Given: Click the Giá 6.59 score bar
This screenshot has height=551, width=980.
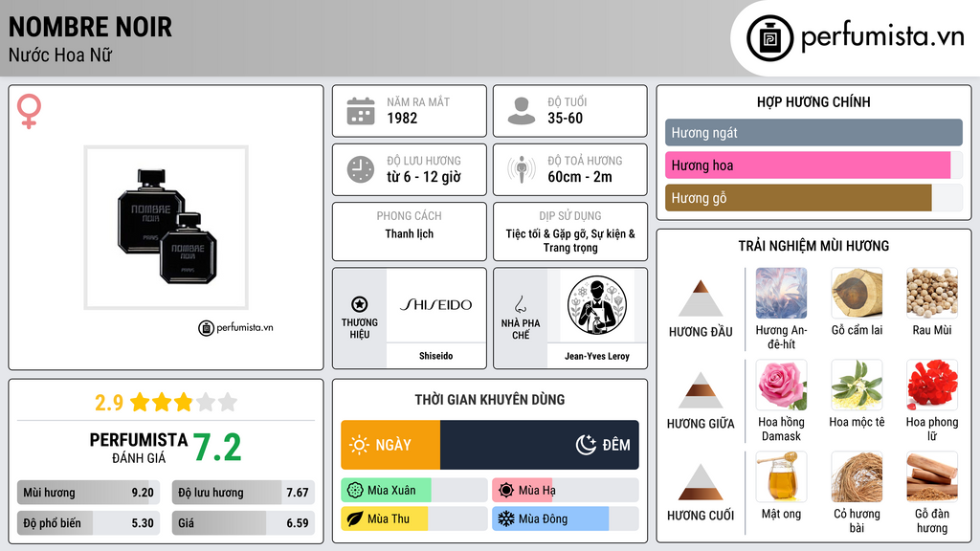Looking at the screenshot, I should [x=243, y=523].
